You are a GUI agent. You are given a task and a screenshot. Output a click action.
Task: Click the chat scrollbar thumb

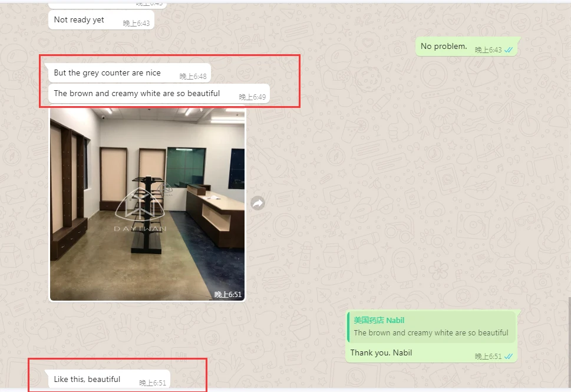569,343
